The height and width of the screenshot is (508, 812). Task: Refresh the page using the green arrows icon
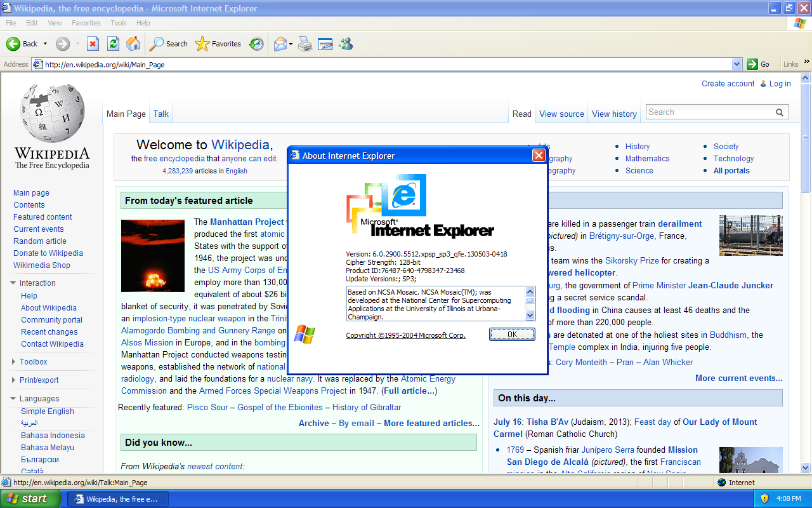click(113, 44)
